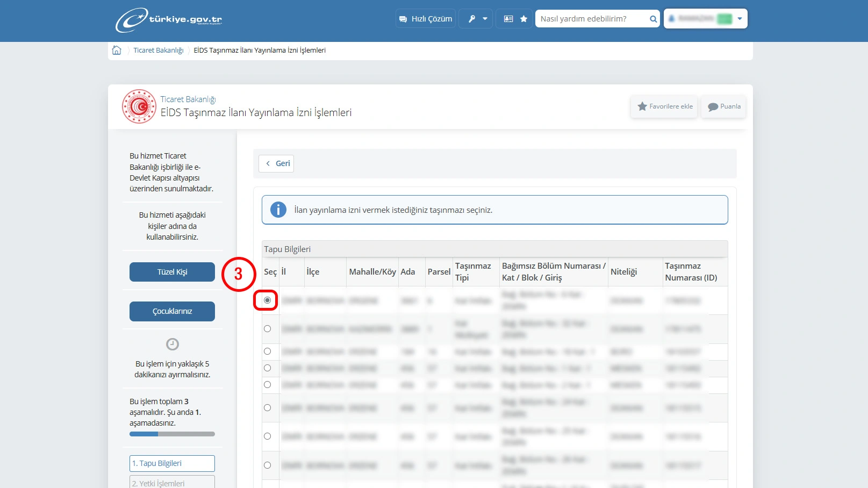Click the Geri back button
Image resolution: width=868 pixels, height=488 pixels.
click(276, 163)
